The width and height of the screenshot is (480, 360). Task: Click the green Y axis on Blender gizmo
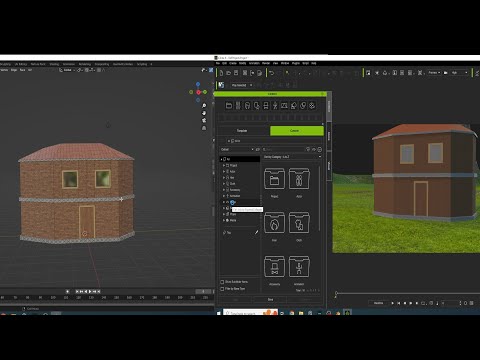205,92
